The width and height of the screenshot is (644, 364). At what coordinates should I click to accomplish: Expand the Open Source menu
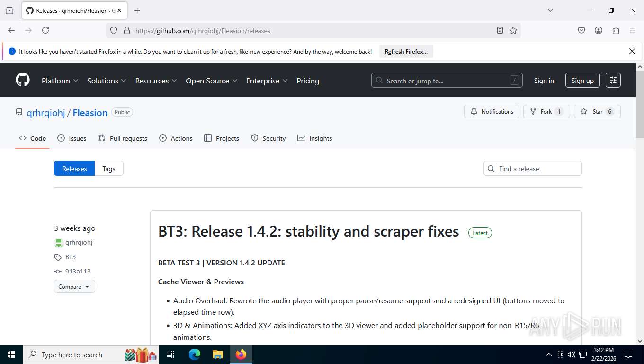click(211, 81)
